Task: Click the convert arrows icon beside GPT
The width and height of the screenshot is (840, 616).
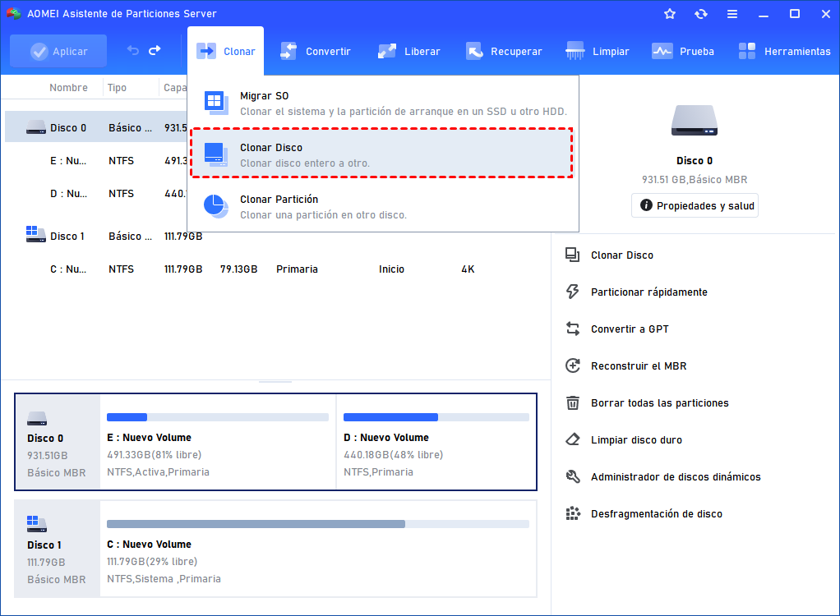Action: pyautogui.click(x=573, y=329)
